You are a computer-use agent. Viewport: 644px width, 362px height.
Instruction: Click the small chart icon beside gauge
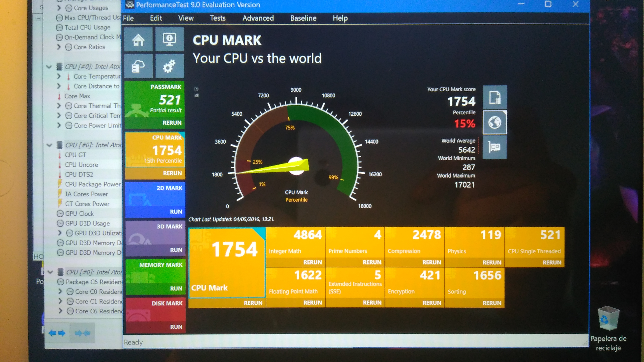tap(197, 95)
